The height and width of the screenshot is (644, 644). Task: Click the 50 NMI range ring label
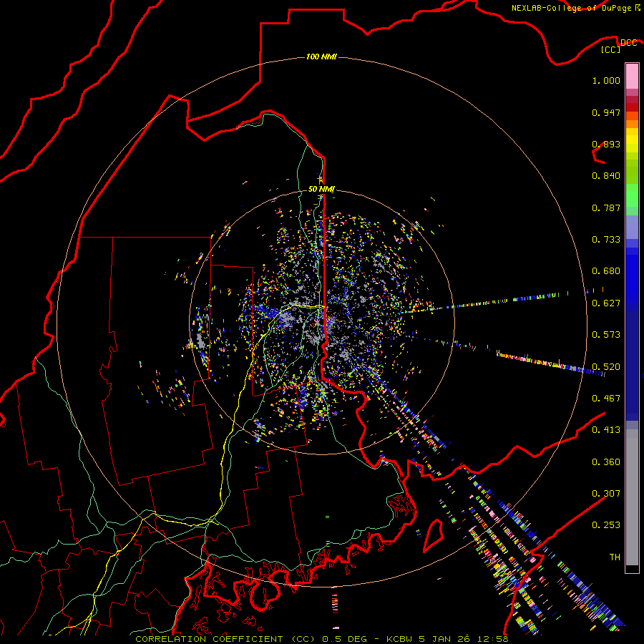pyautogui.click(x=321, y=189)
